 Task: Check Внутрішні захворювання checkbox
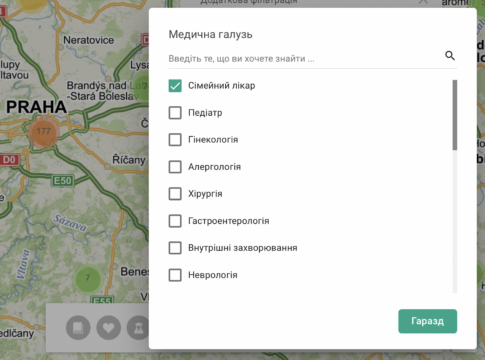pyautogui.click(x=175, y=248)
